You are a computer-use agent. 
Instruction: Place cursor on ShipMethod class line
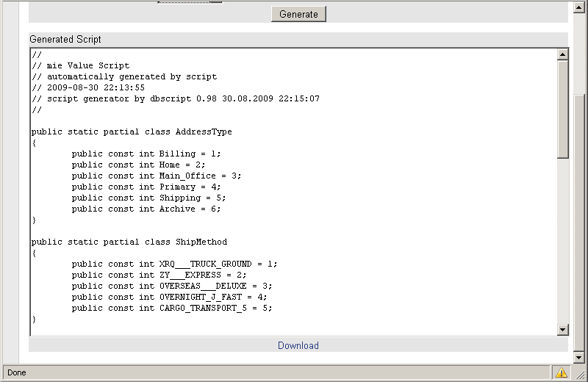coord(129,242)
